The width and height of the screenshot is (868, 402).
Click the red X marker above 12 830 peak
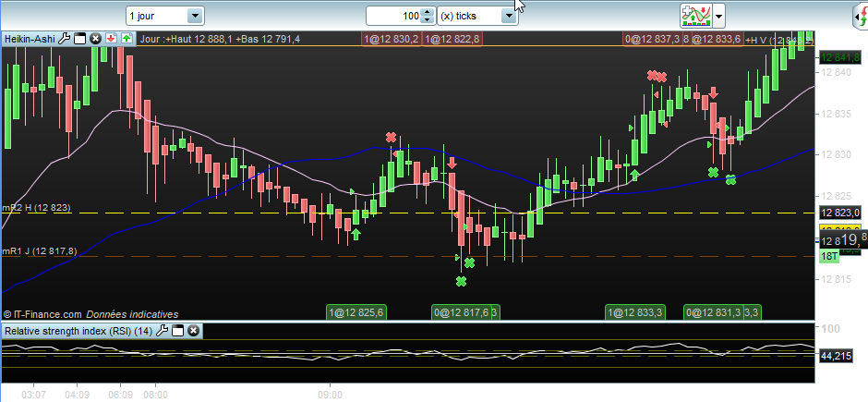tap(392, 138)
